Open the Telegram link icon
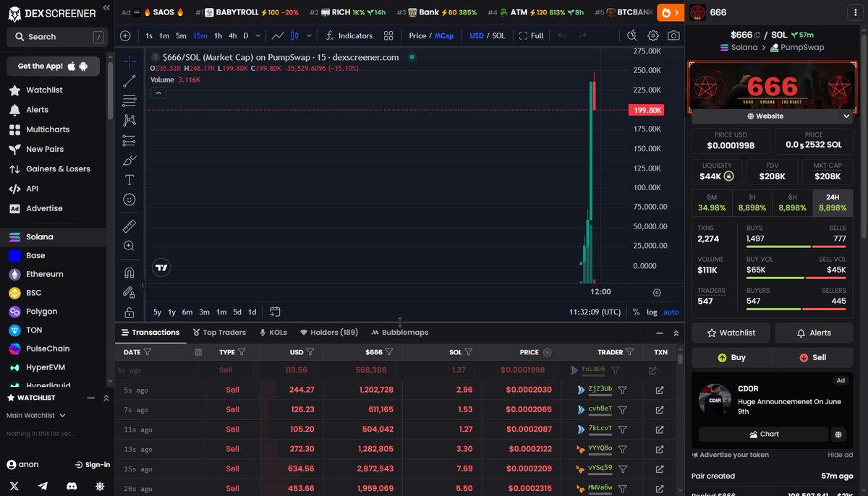Screen dimensions: 868x496 tap(43, 486)
